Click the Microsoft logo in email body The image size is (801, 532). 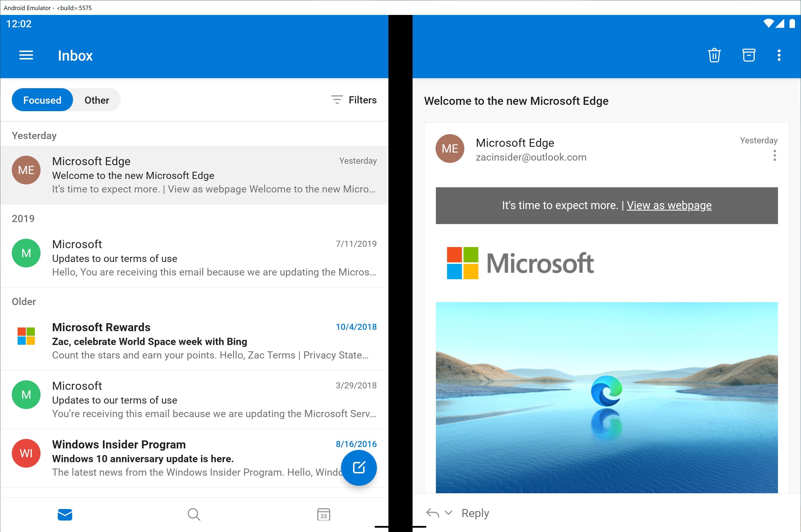(520, 263)
